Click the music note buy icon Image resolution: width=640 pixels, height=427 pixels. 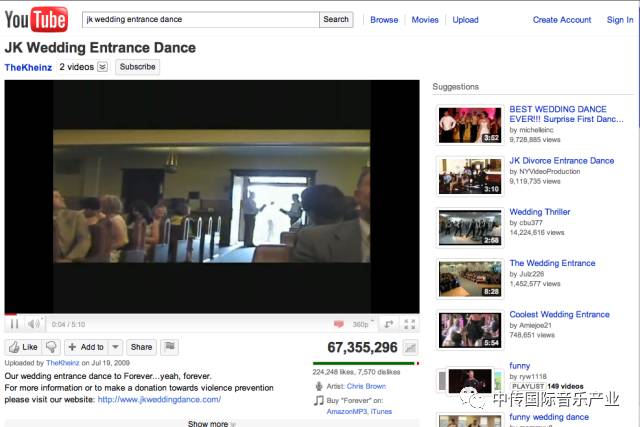[x=319, y=400]
